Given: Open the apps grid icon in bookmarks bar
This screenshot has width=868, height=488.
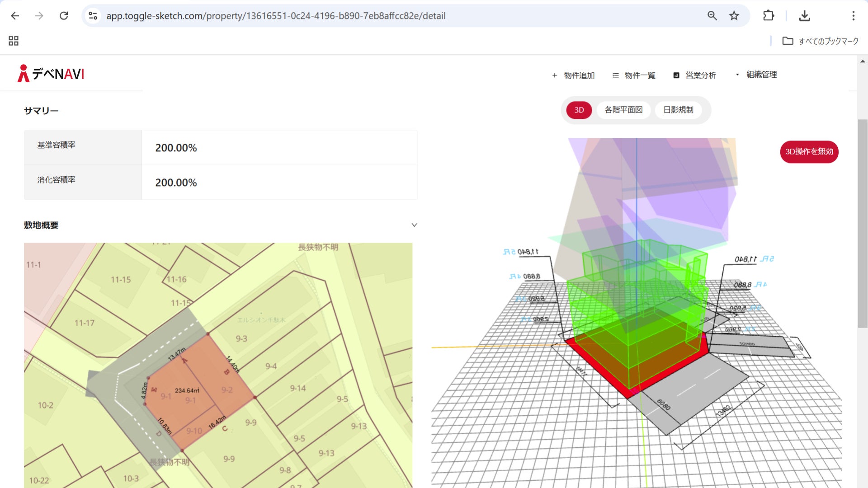Looking at the screenshot, I should click(14, 41).
